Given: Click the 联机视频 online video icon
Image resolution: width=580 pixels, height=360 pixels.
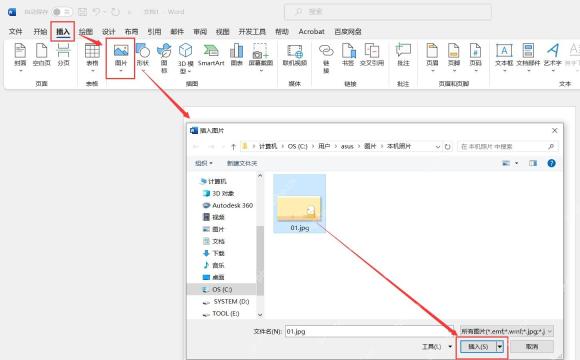Looking at the screenshot, I should pyautogui.click(x=295, y=55).
